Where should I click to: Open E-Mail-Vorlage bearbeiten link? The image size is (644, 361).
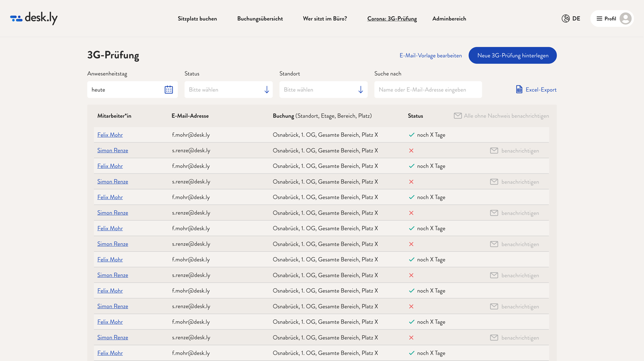[x=431, y=55]
